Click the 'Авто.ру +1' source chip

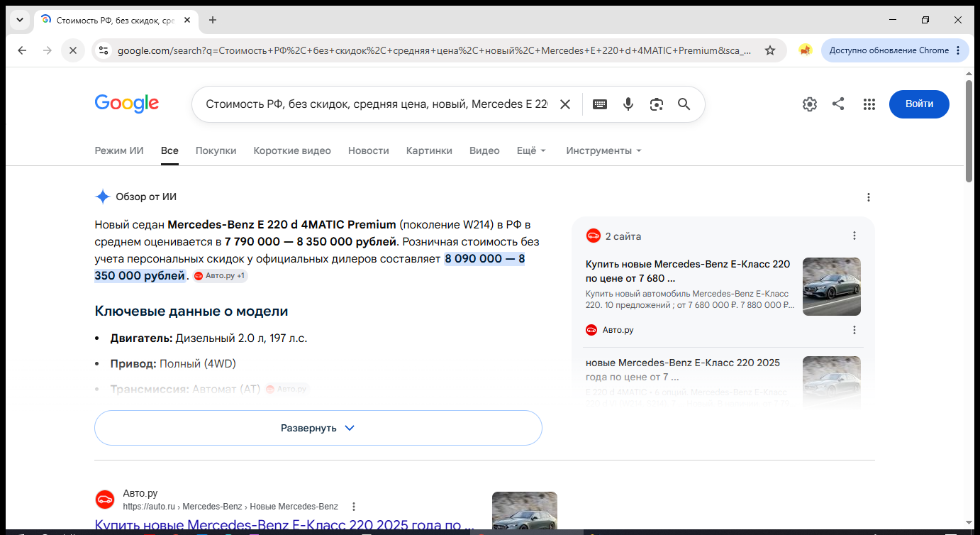[220, 276]
